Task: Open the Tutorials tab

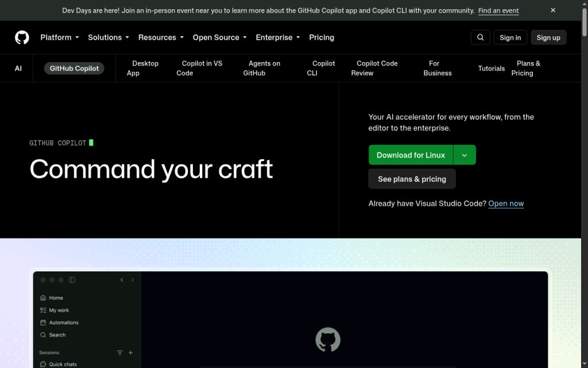Action: pyautogui.click(x=492, y=68)
